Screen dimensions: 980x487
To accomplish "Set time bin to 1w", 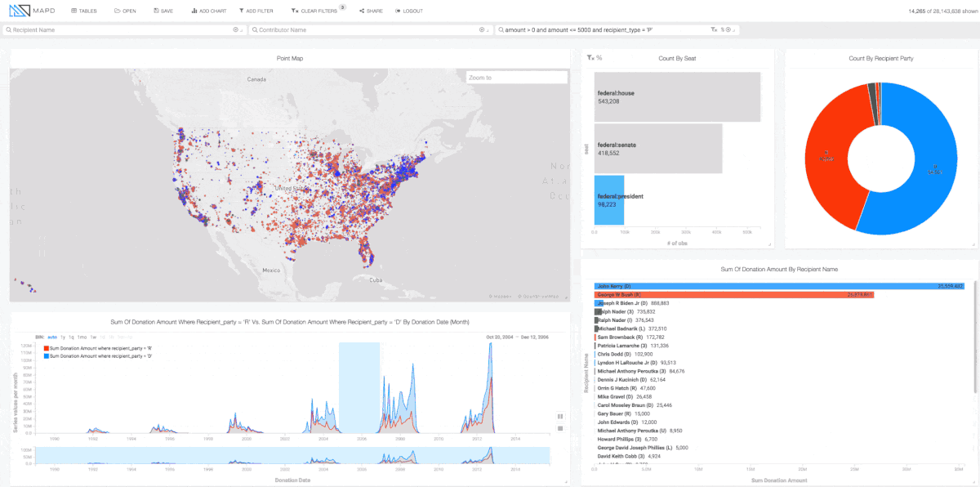I will (x=93, y=337).
